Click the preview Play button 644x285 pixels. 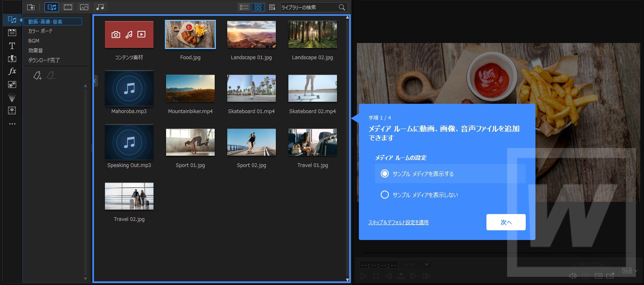(363, 276)
